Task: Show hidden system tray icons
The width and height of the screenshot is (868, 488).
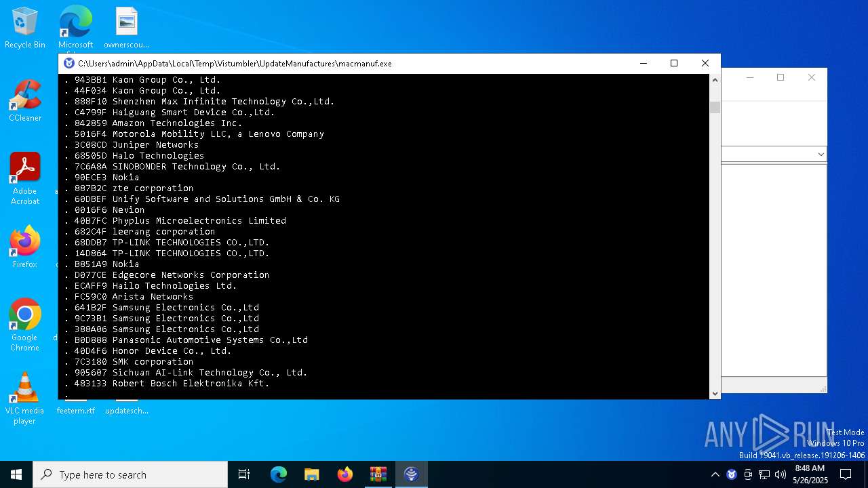Action: pos(715,474)
